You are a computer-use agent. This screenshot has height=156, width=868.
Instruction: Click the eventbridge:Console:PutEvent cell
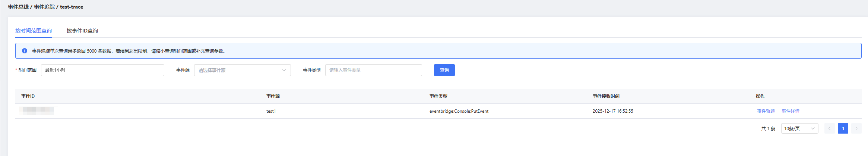tap(459, 111)
